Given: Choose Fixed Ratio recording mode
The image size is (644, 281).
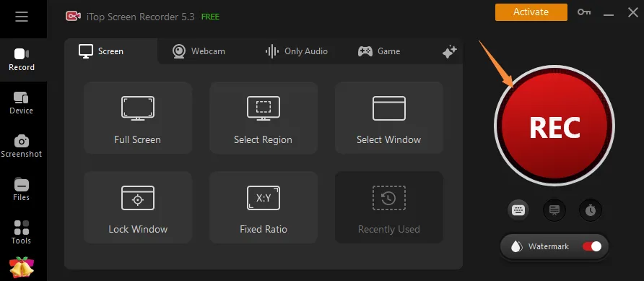Looking at the screenshot, I should point(264,207).
